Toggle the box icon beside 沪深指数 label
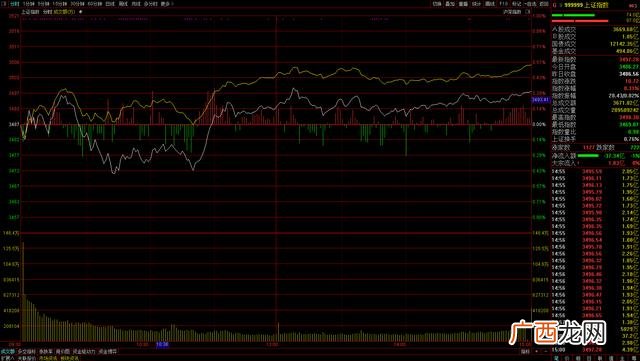Viewport: 640px width, 361px height. [x=527, y=12]
